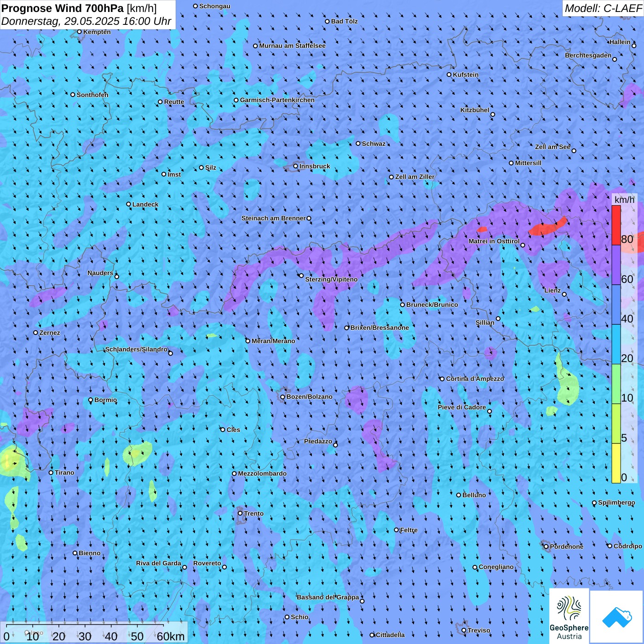Click the GeoSphere Austria logo
This screenshot has width=644, height=644.
[x=569, y=616]
